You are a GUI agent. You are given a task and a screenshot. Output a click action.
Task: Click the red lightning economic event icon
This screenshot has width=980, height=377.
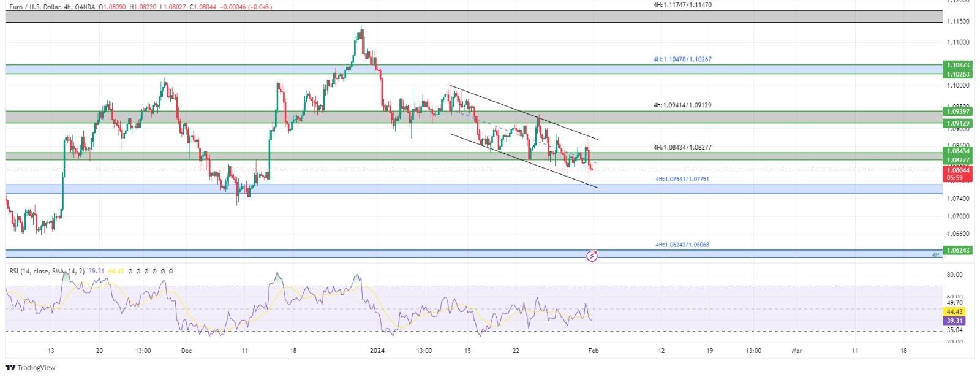coord(592,256)
